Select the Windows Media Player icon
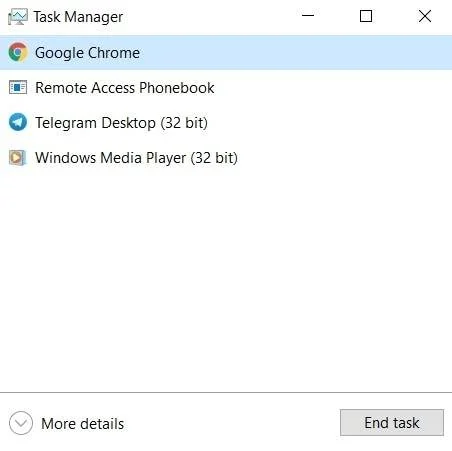The height and width of the screenshot is (451, 452). coord(18,158)
